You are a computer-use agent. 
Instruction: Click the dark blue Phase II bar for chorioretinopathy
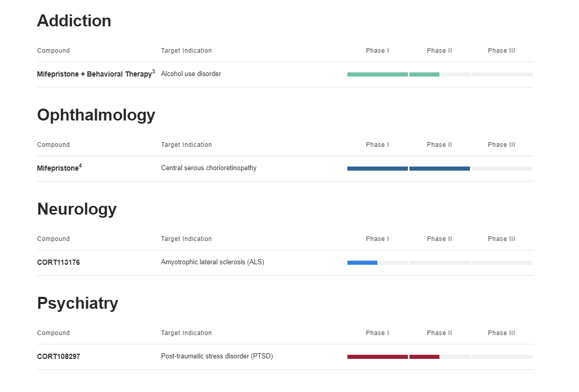coord(439,169)
